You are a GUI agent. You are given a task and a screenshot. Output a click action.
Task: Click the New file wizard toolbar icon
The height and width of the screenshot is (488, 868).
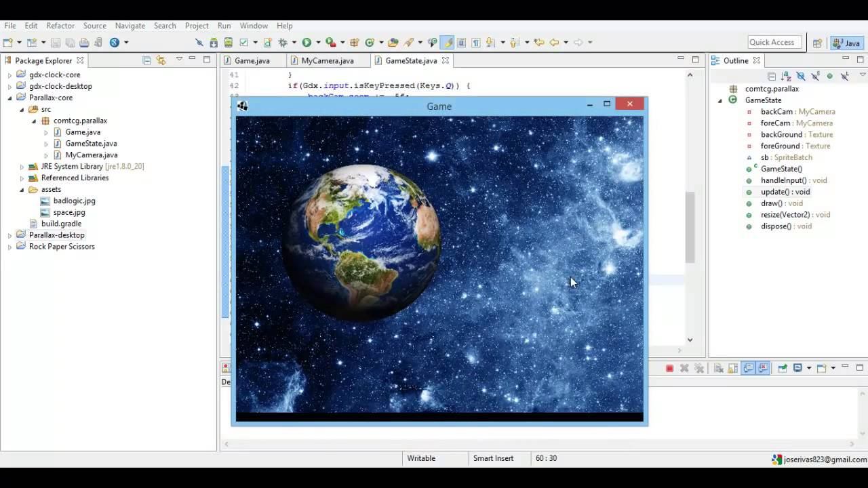[7, 42]
